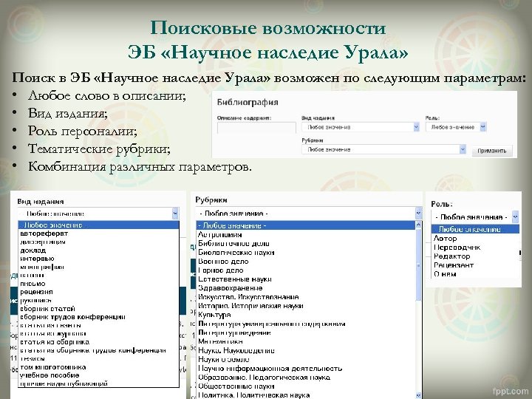The height and width of the screenshot is (399, 532).
Task: Select 'Литературоведение' rubric
Action: (306, 332)
